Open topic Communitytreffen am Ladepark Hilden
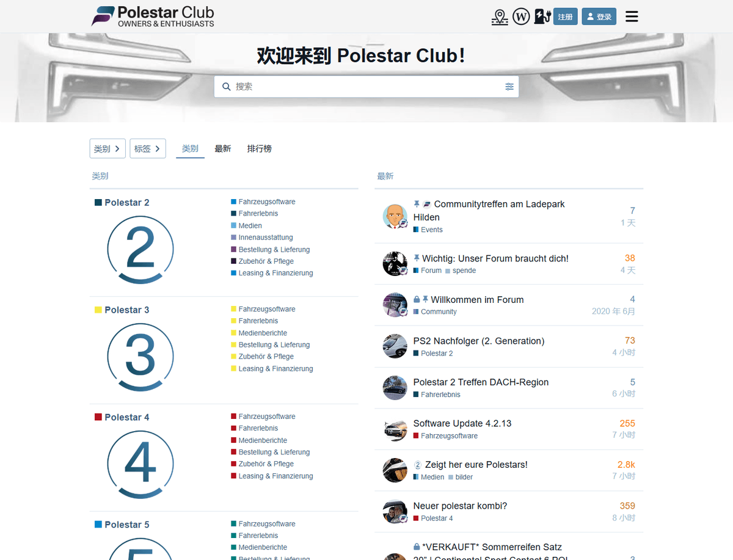Image resolution: width=733 pixels, height=560 pixels. coord(489,211)
